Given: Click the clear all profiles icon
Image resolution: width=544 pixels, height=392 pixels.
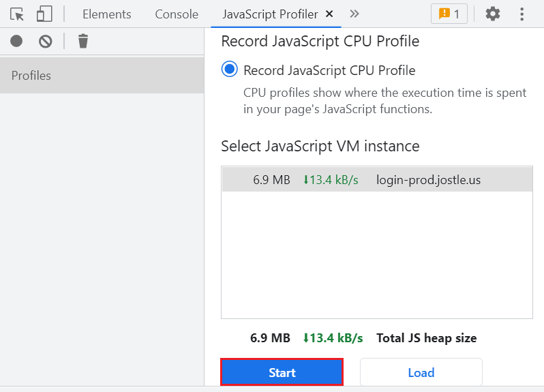Looking at the screenshot, I should (x=46, y=42).
